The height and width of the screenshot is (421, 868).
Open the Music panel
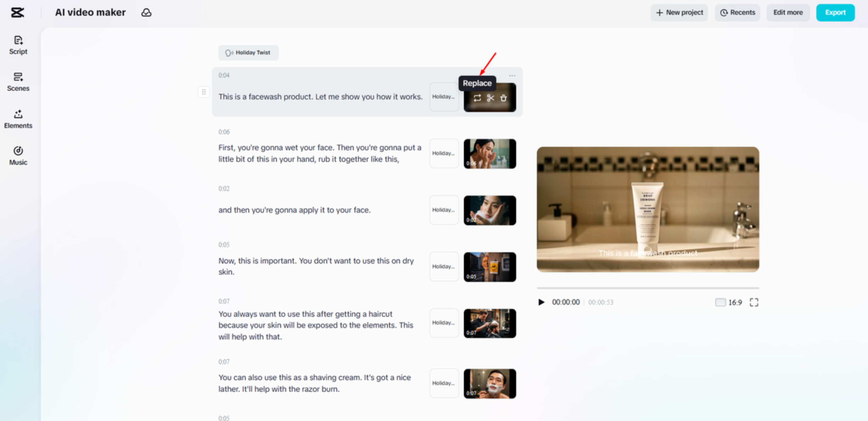(x=18, y=156)
